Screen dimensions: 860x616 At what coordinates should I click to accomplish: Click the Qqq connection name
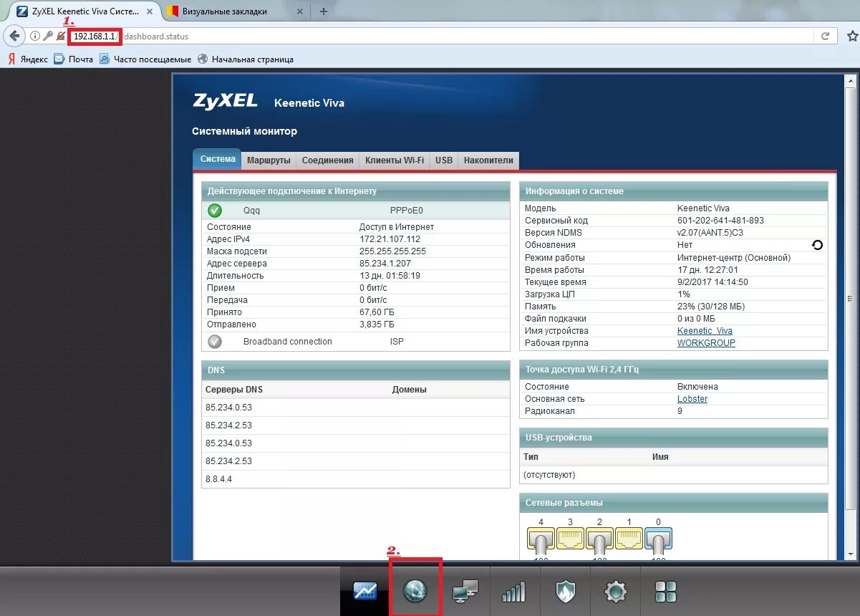[x=251, y=211]
